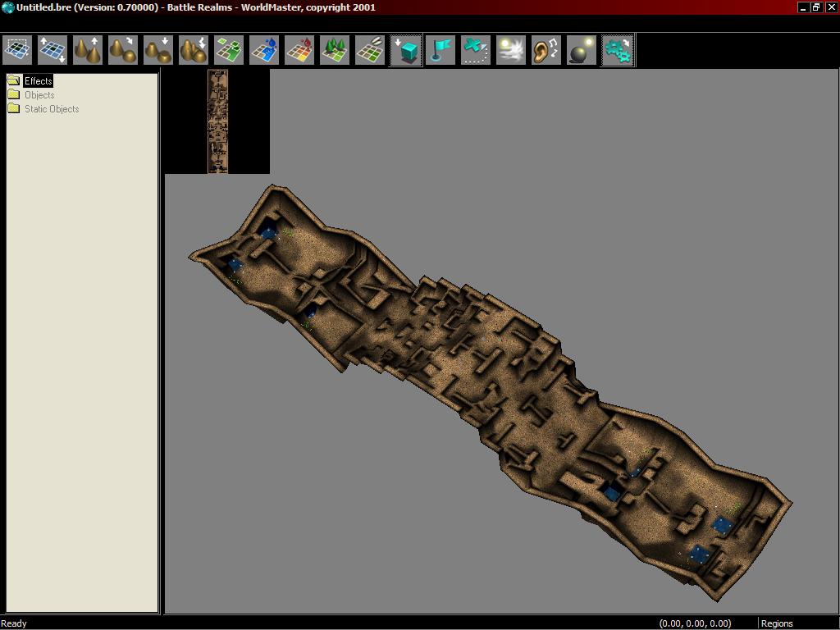840x630 pixels.
Task: Expand the Effects folder in tree
Action: point(38,81)
